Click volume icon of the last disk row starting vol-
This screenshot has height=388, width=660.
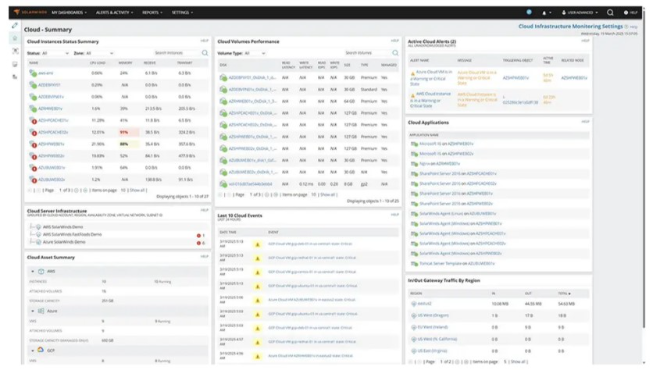pos(223,184)
